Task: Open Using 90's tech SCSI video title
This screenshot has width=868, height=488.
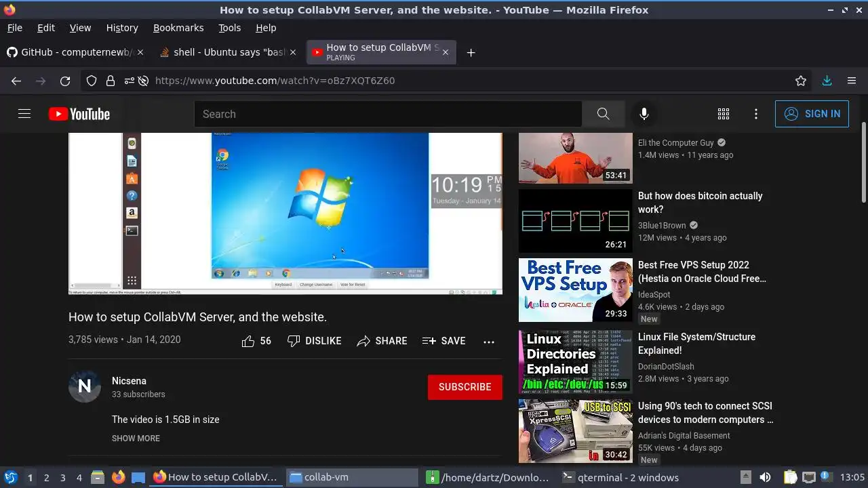Action: point(705,413)
